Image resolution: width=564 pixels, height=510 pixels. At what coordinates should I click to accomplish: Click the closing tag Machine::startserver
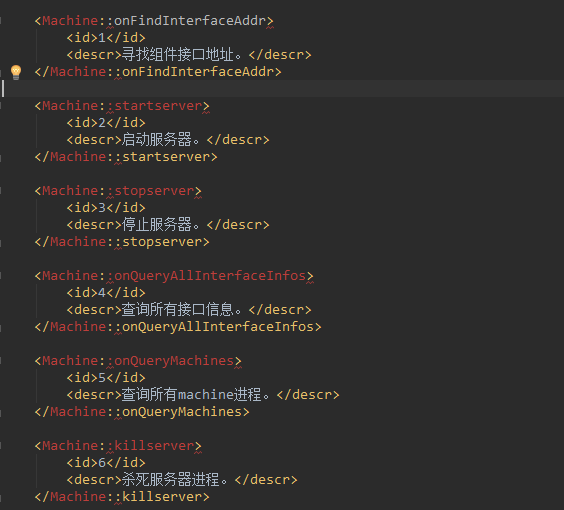(x=126, y=157)
